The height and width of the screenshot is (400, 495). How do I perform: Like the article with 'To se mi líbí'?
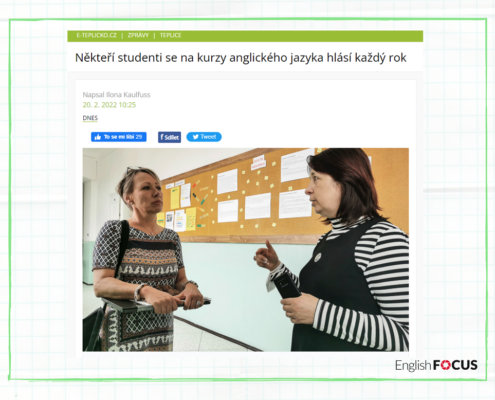(119, 137)
